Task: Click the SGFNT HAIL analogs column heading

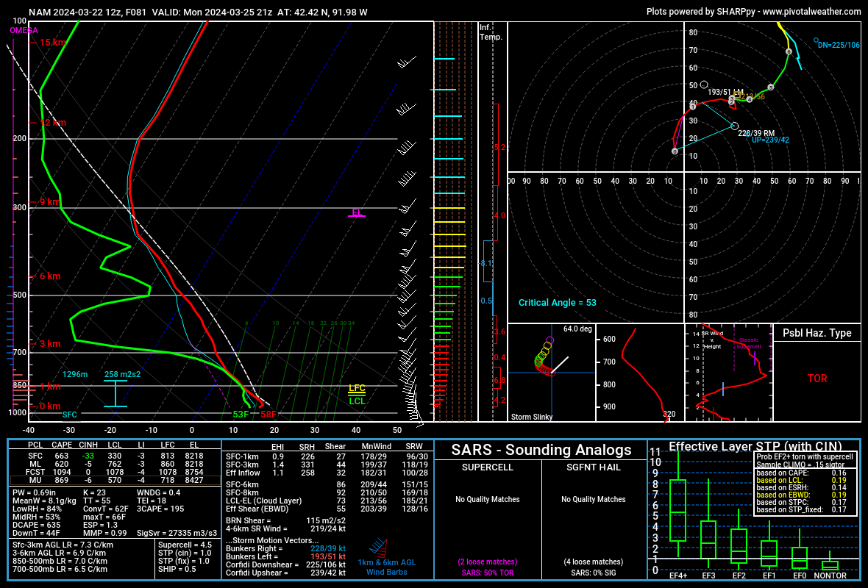Action: click(x=593, y=467)
